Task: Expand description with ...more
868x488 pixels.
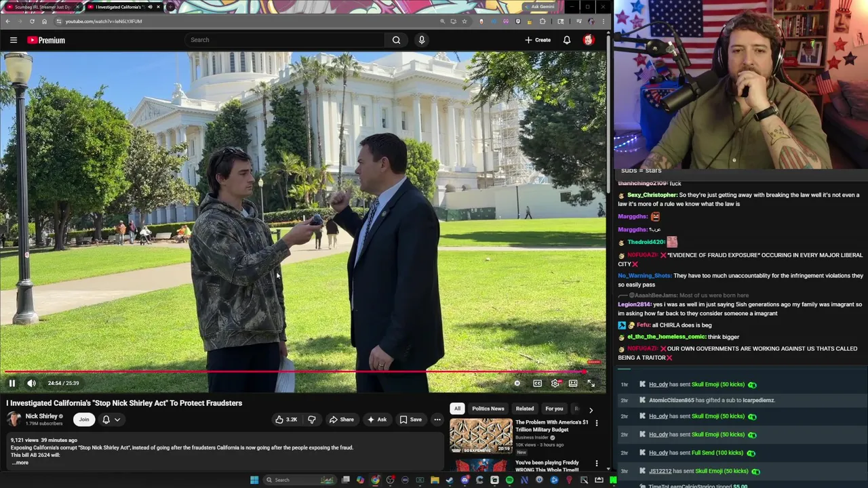Action: (20, 463)
